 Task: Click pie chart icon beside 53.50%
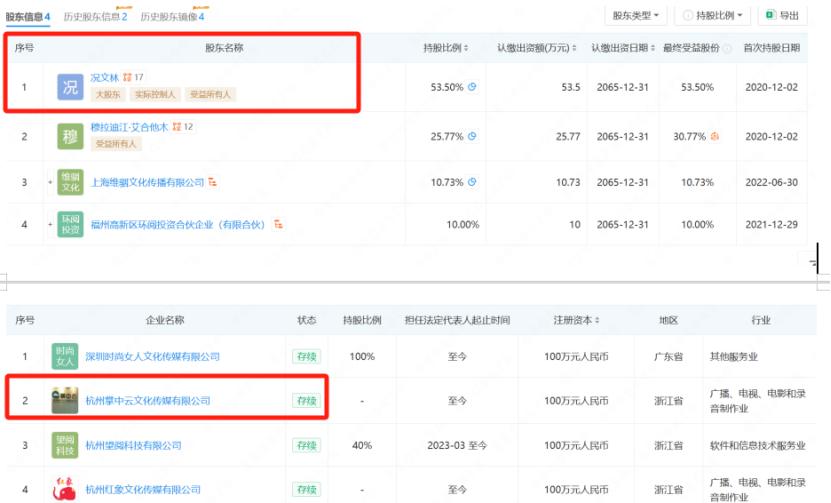tap(472, 86)
